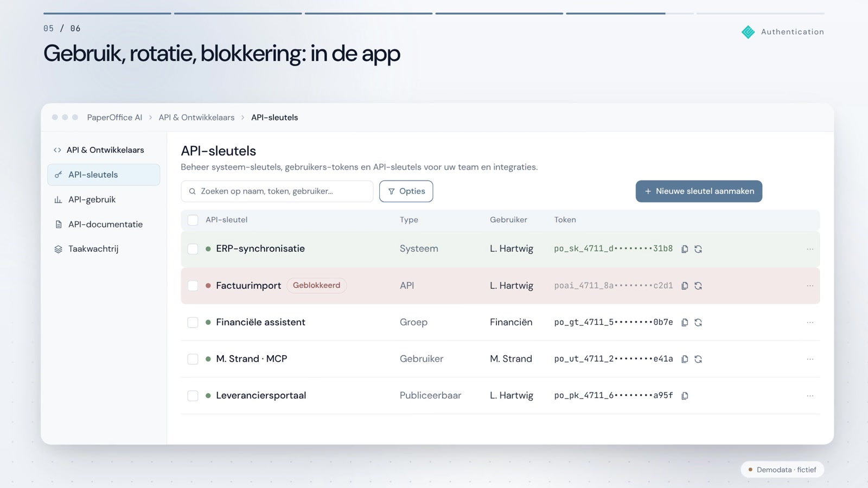Copy the ERP-synchronisatie token

click(x=685, y=249)
